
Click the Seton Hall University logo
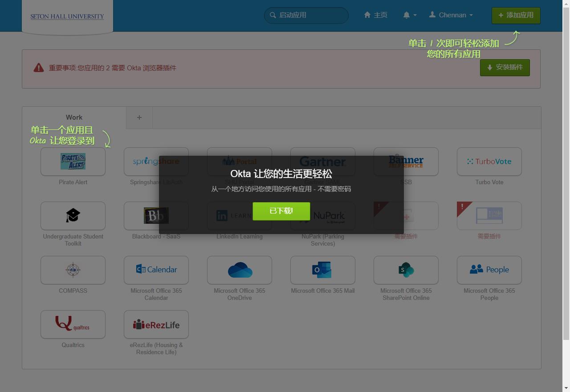(x=67, y=16)
